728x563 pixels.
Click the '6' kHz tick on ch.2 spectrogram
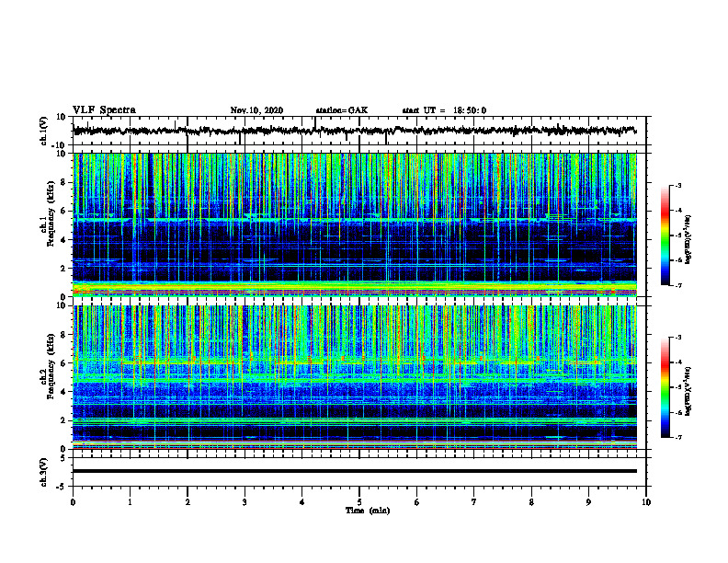pos(63,363)
